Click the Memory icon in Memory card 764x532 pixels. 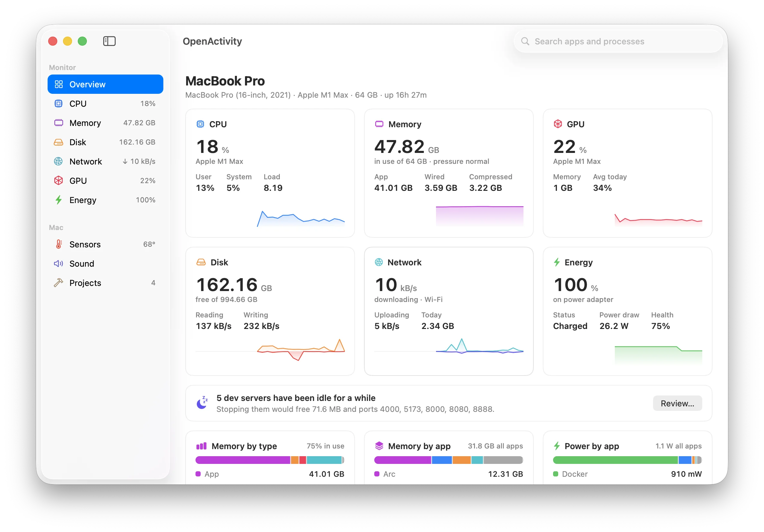click(x=379, y=124)
